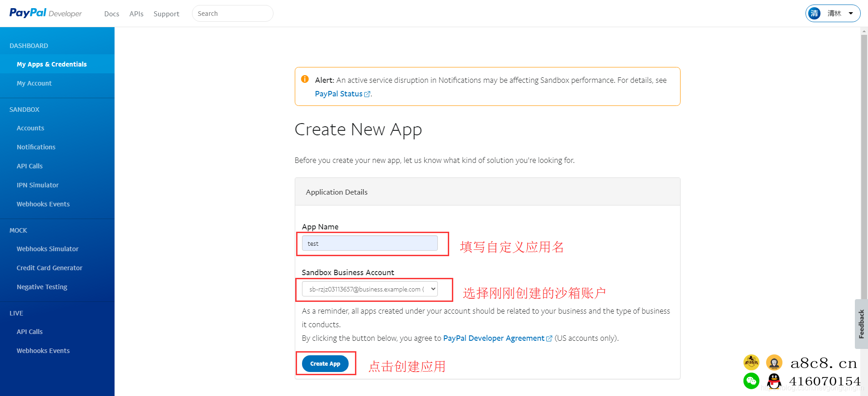
Task: Click the SANDBOX section heading
Action: tap(24, 110)
